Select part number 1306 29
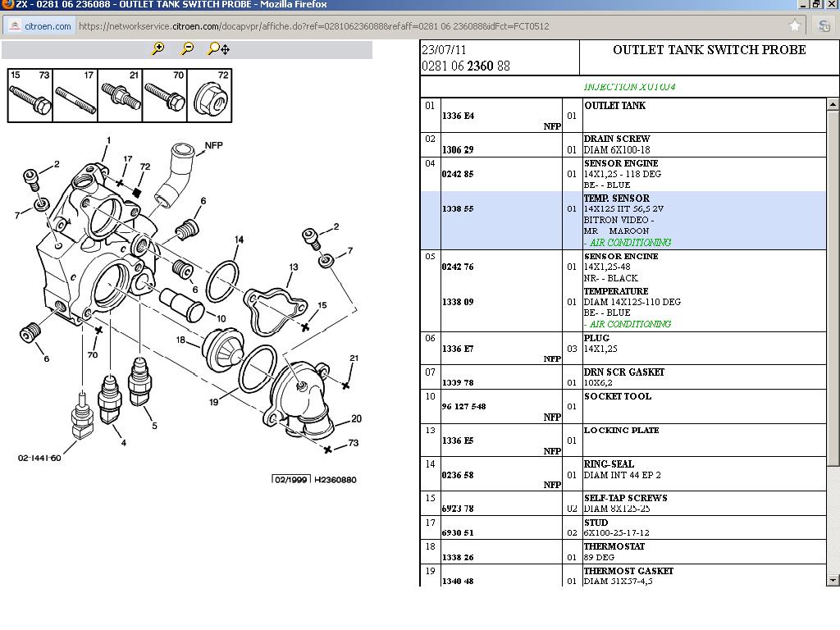The image size is (840, 630). 458,150
